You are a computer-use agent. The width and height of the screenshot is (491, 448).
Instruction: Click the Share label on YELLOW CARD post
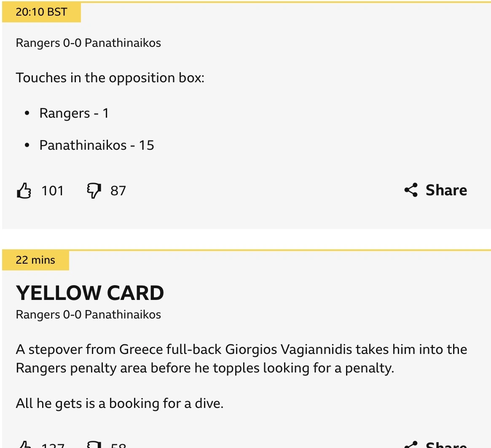[446, 445]
